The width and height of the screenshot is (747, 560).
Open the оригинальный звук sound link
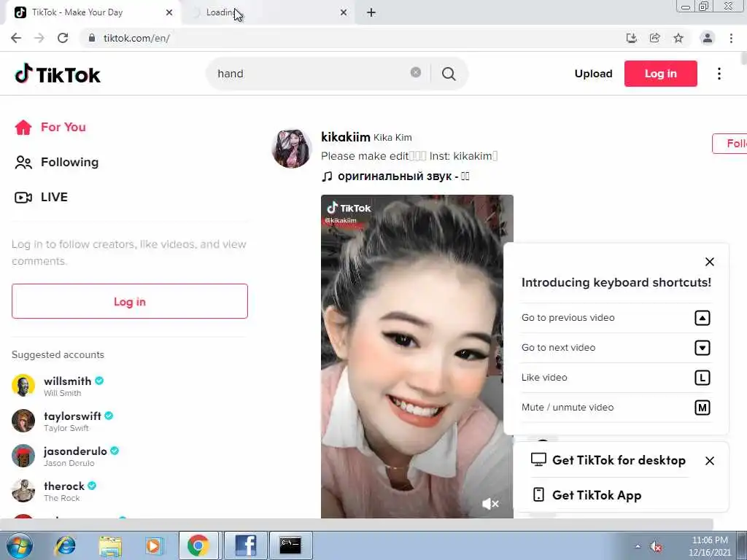pos(395,176)
